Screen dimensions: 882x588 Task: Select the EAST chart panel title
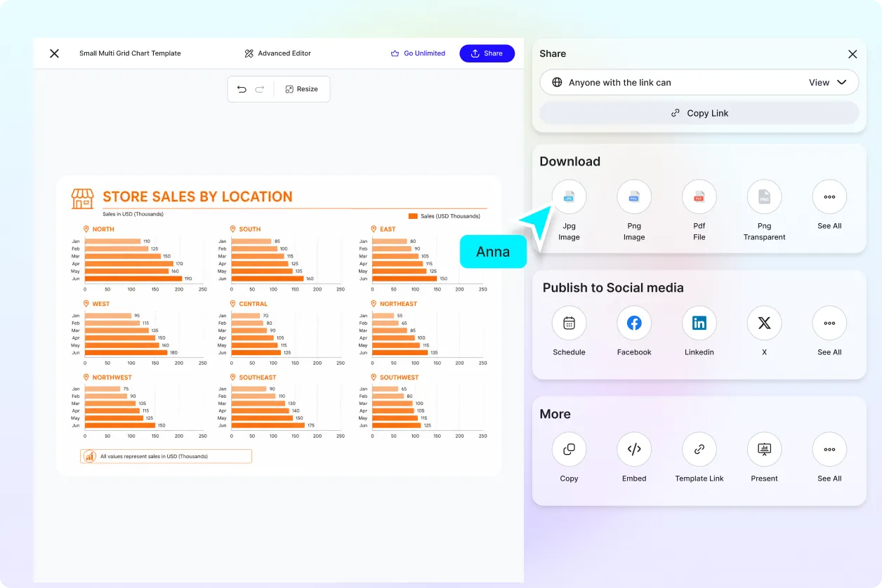click(x=388, y=229)
